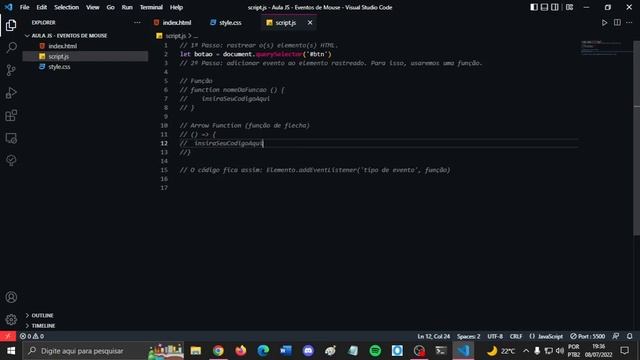Screen dimensions: 640x360
Task: Open notifications bell in status bar
Action: click(x=629, y=336)
